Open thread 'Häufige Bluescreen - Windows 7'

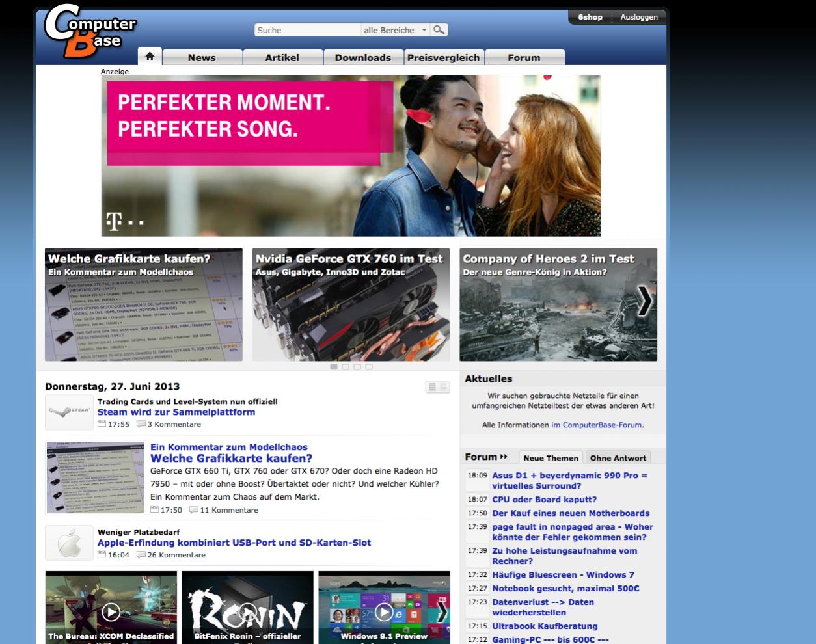coord(563,575)
